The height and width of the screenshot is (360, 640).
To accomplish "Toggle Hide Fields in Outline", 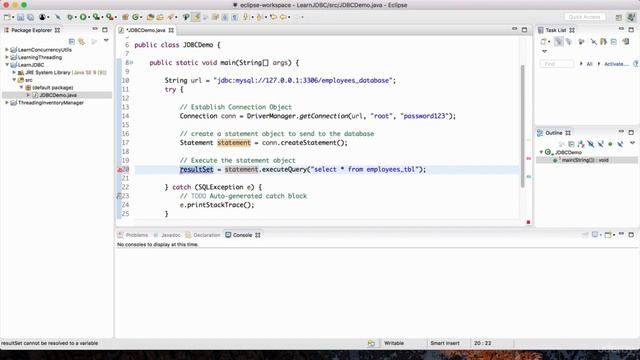I will 591,144.
